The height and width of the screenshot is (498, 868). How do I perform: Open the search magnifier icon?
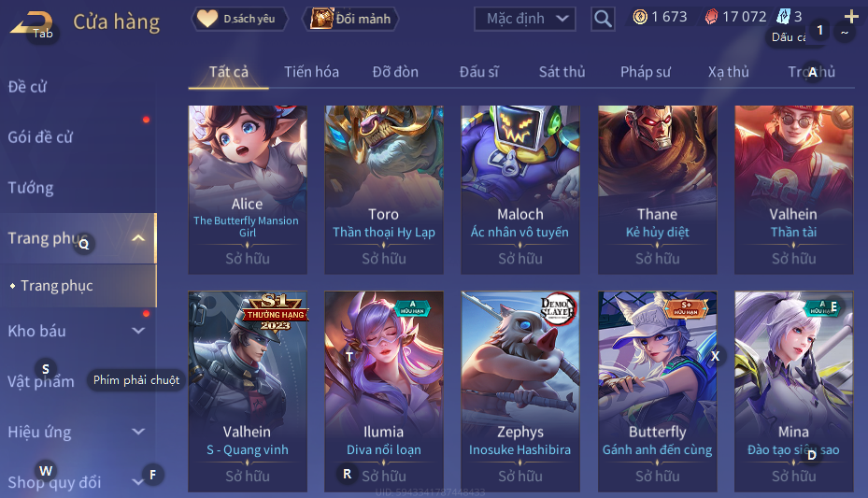point(603,19)
